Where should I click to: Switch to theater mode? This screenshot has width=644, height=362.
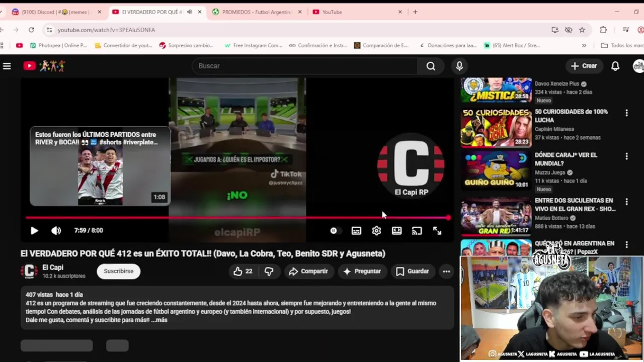coord(397,231)
